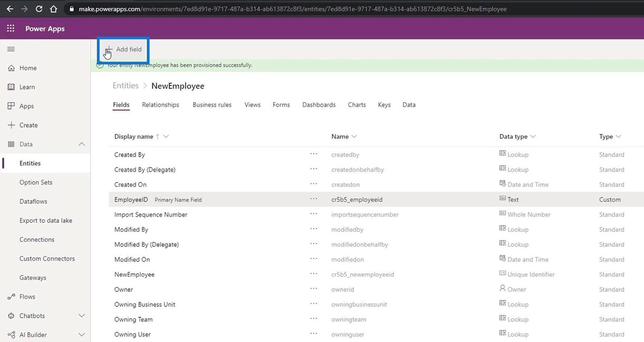Go back using the browser back arrow
The width and height of the screenshot is (644, 342).
[x=10, y=8]
